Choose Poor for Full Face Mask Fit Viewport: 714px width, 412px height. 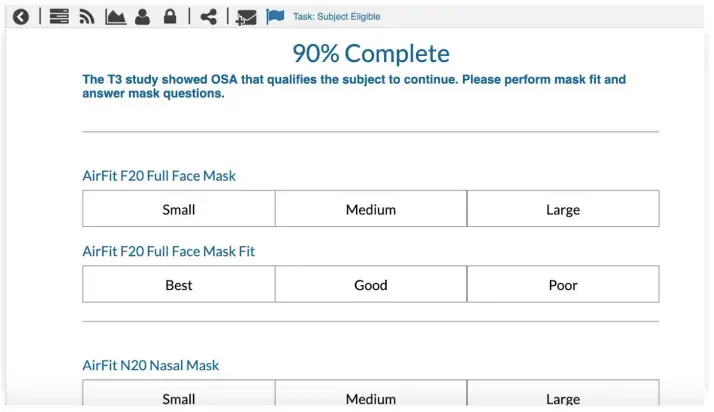(563, 285)
